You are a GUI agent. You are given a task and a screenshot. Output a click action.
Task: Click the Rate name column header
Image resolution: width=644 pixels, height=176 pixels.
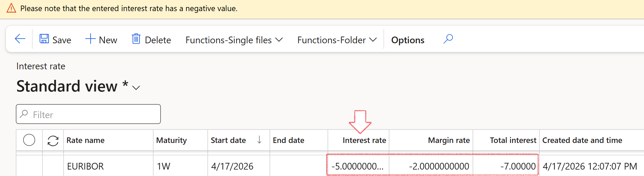point(86,140)
